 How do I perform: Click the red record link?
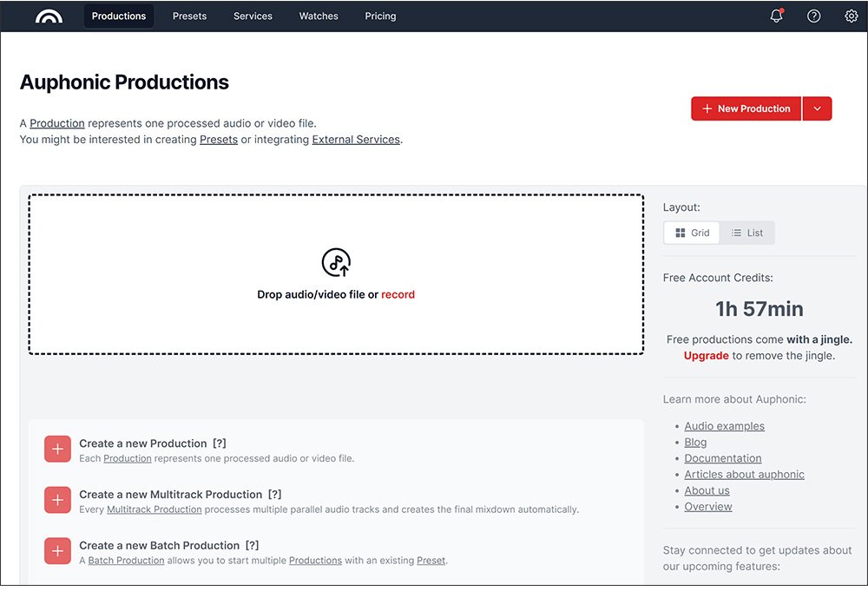click(x=398, y=295)
